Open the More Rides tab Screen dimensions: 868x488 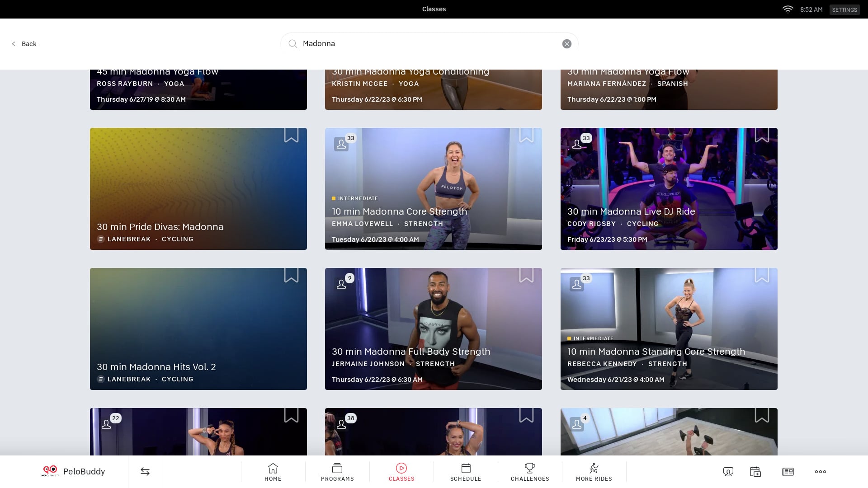click(x=594, y=472)
